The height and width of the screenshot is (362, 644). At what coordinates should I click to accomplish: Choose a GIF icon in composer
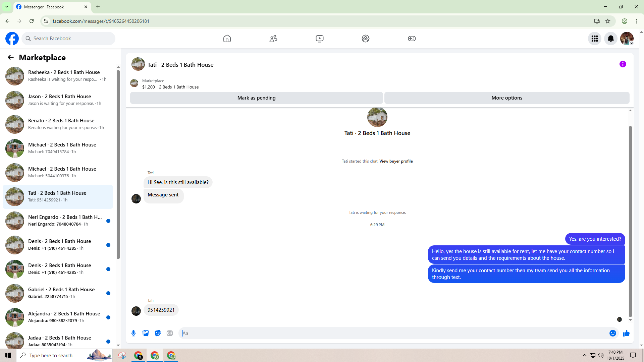(170, 333)
